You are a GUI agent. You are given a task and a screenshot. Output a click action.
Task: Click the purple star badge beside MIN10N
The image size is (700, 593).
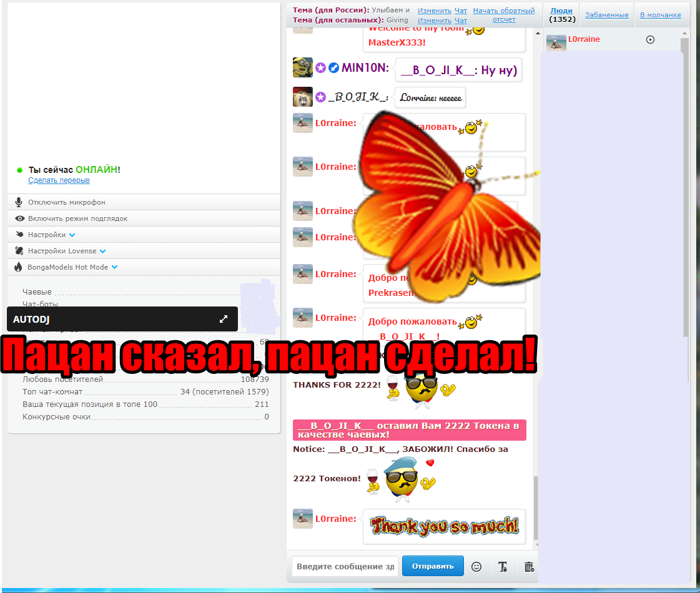(320, 67)
